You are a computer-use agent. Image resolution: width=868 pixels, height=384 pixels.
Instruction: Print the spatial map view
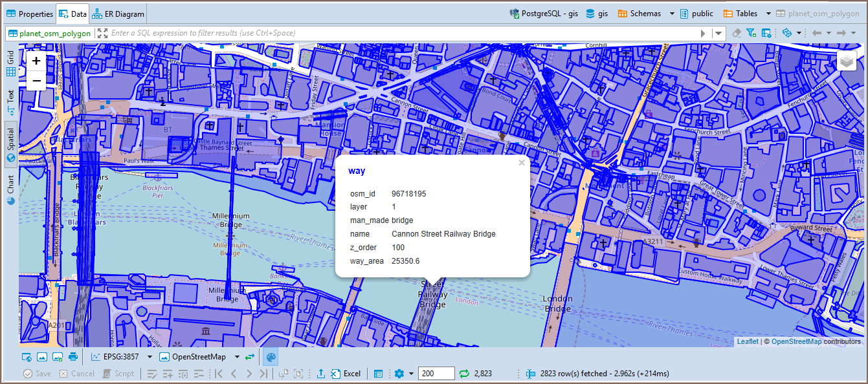point(73,357)
